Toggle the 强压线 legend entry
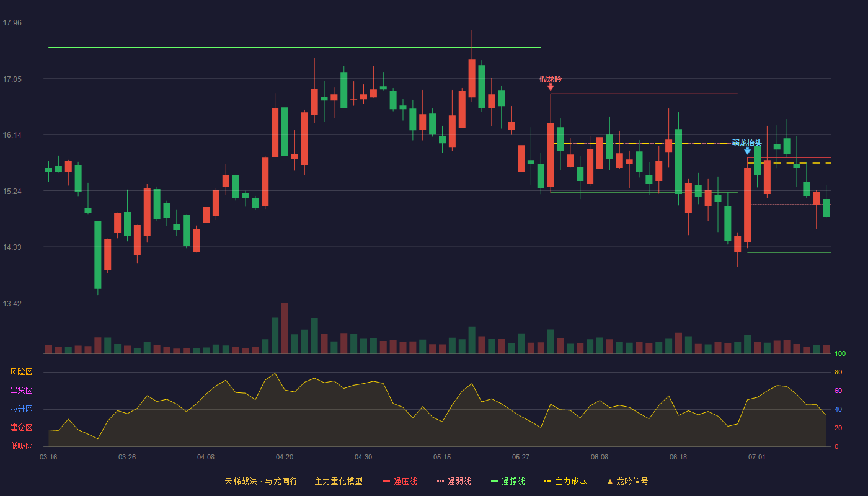The width and height of the screenshot is (868, 496). 400,481
